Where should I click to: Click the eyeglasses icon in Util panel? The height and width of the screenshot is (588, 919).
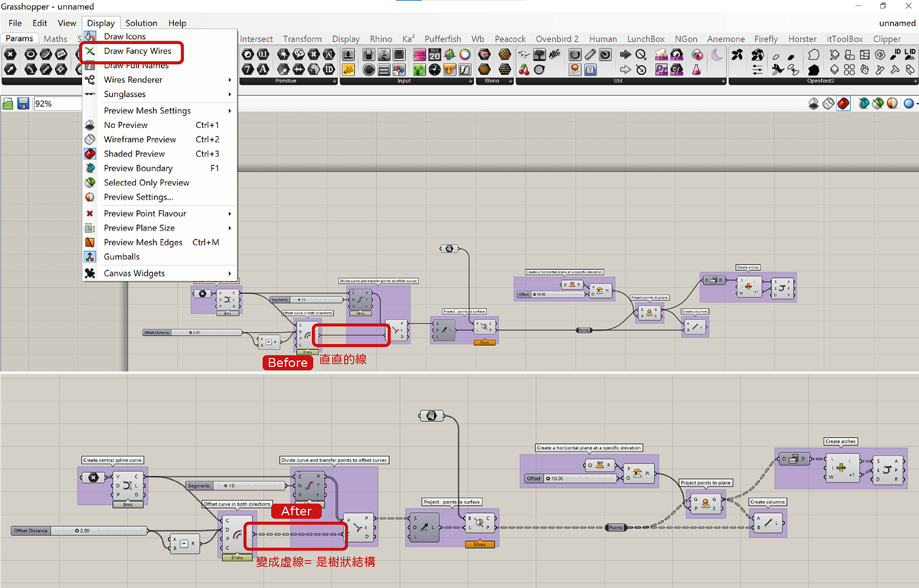[524, 54]
